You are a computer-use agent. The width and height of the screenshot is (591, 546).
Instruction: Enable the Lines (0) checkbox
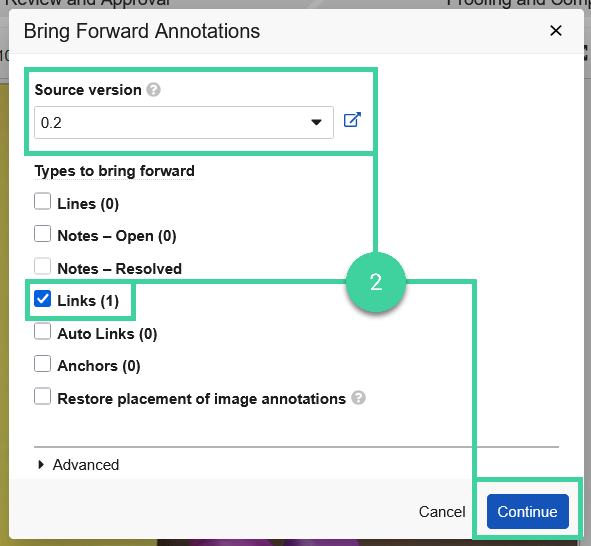coord(42,201)
